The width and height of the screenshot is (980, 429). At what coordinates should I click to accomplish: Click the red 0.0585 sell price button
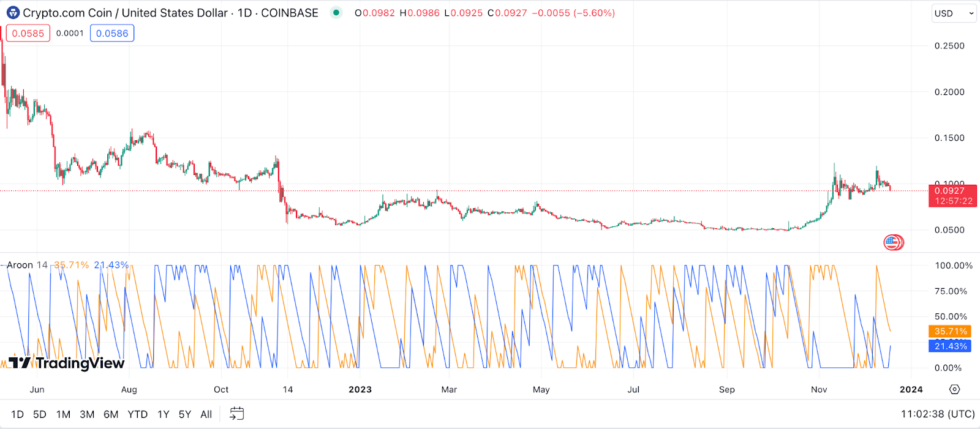coord(28,33)
